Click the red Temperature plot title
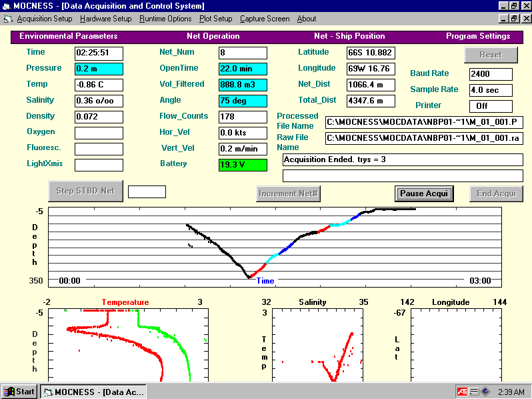 [x=125, y=302]
